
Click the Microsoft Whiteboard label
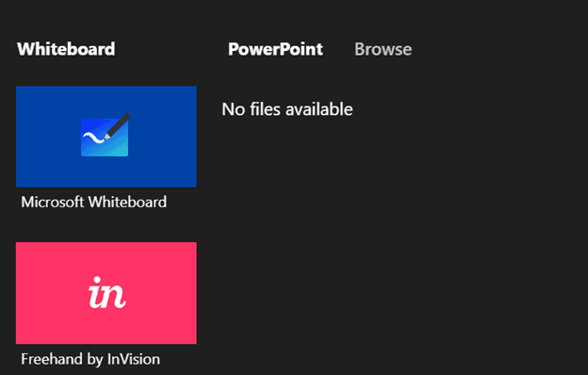[93, 203]
